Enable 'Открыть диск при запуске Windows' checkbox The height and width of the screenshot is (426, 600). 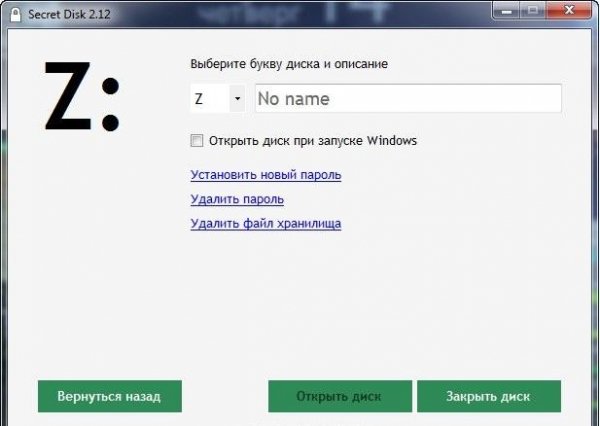pyautogui.click(x=197, y=140)
